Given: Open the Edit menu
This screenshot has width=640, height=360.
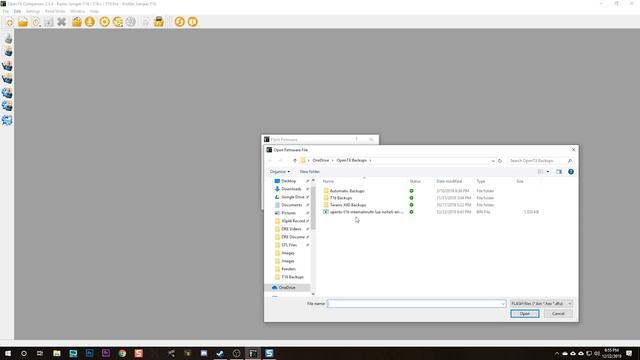Looking at the screenshot, I should pyautogui.click(x=17, y=11).
